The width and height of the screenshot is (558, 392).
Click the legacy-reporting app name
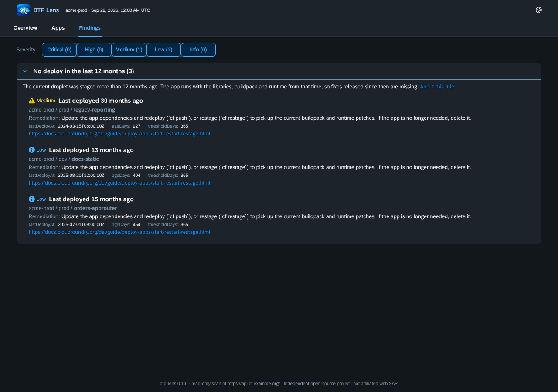click(95, 110)
